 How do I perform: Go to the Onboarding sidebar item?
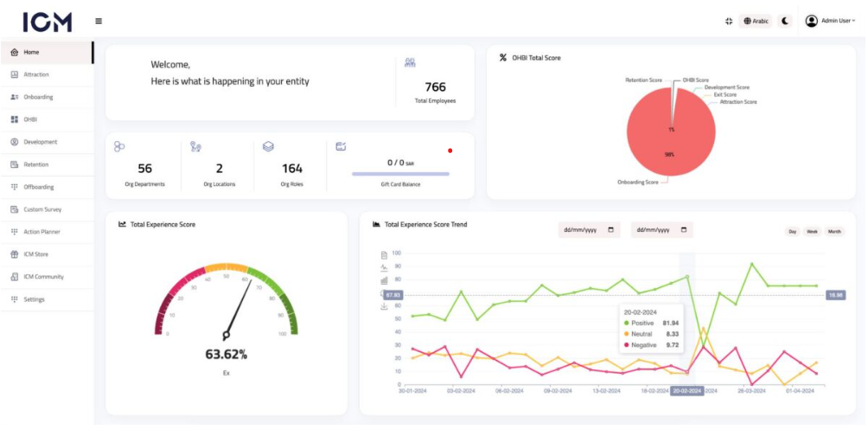point(38,97)
